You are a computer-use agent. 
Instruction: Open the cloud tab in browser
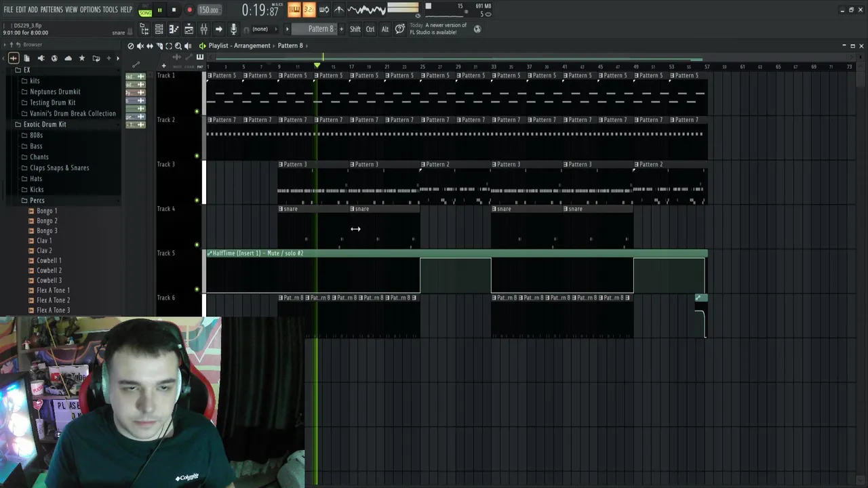68,58
